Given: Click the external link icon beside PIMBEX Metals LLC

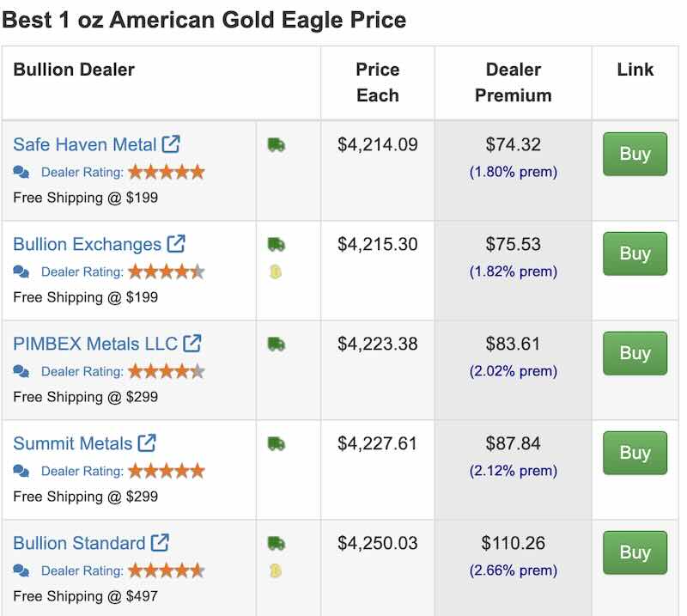Looking at the screenshot, I should tap(192, 344).
